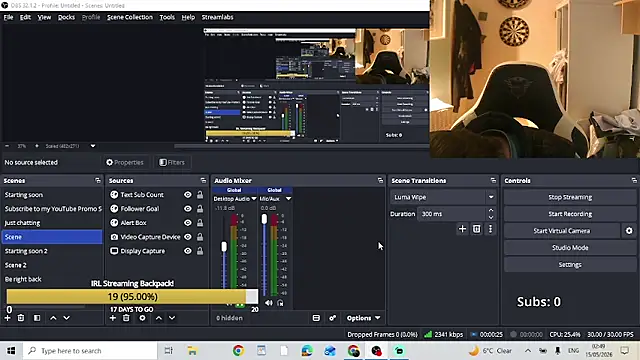Remove selected scene using trash icon
The width and height of the screenshot is (640, 360).
pyautogui.click(x=21, y=318)
